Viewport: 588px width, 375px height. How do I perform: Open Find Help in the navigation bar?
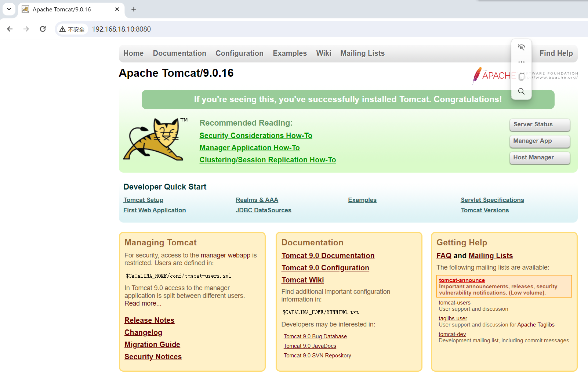(556, 53)
